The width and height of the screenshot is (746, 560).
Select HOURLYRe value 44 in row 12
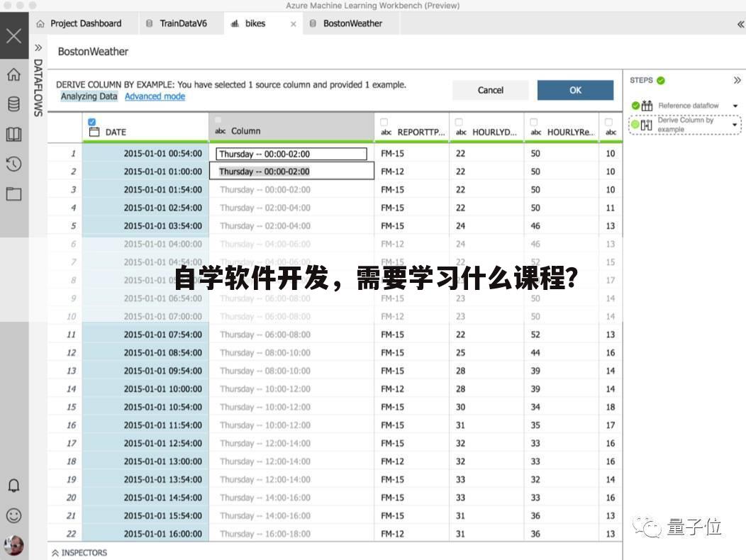pyautogui.click(x=562, y=352)
